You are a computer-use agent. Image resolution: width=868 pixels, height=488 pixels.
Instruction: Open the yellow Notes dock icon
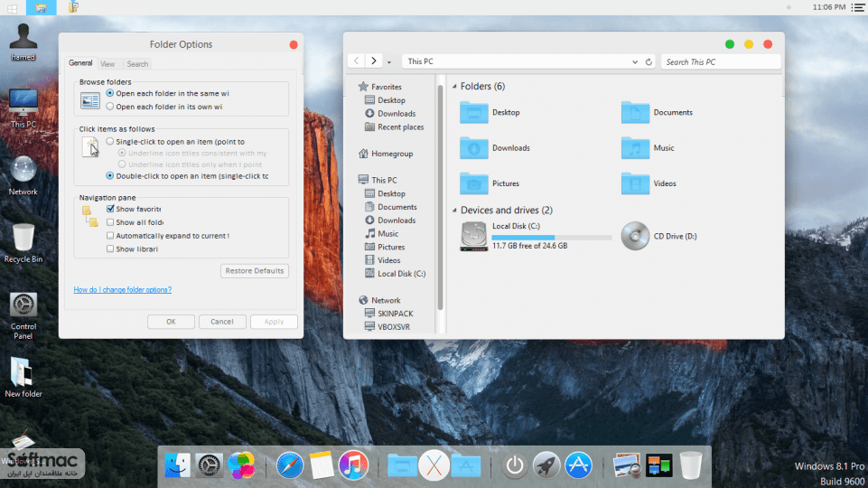pyautogui.click(x=322, y=465)
